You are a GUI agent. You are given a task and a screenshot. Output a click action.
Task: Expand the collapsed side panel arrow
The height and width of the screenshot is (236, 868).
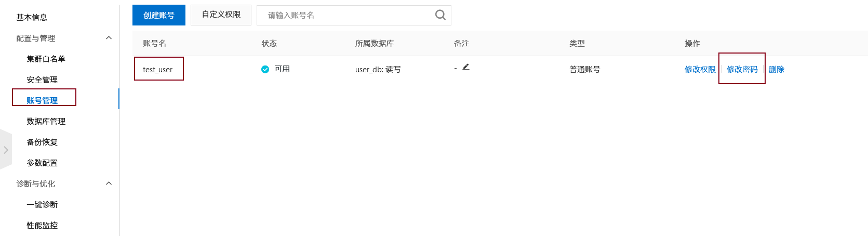tap(6, 150)
